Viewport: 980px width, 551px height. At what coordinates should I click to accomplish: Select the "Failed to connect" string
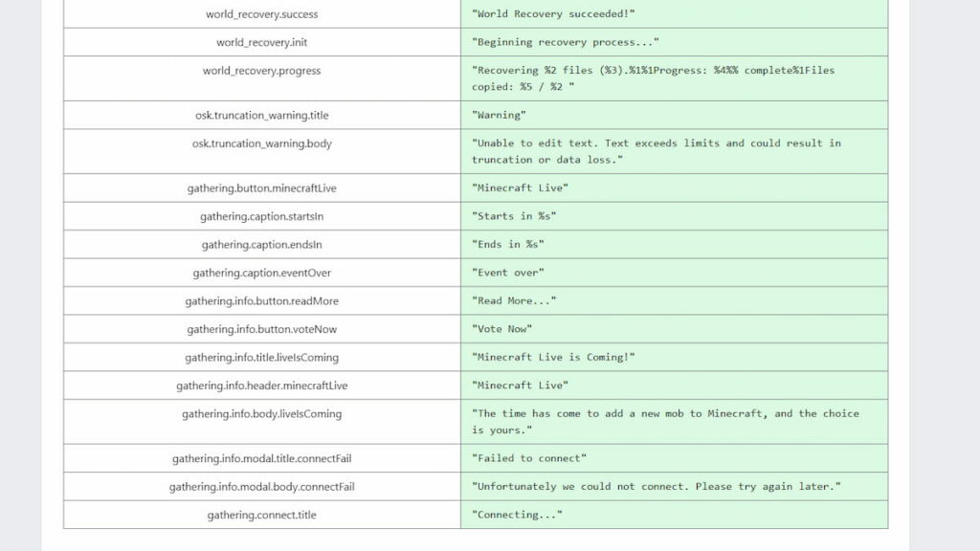(529, 458)
